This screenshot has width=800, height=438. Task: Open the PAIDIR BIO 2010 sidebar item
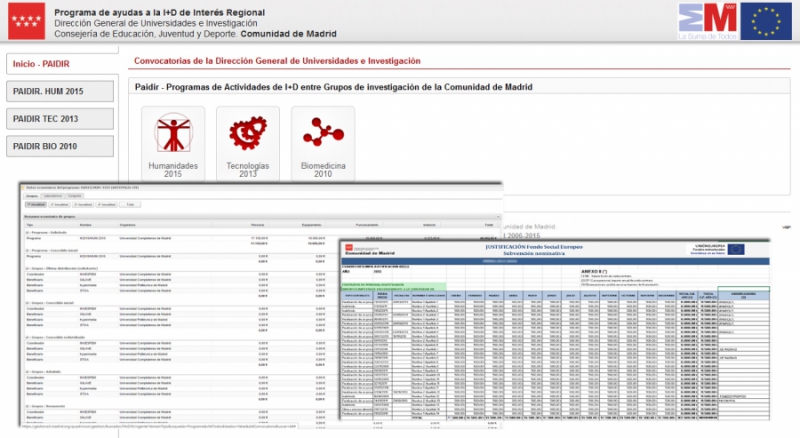60,146
